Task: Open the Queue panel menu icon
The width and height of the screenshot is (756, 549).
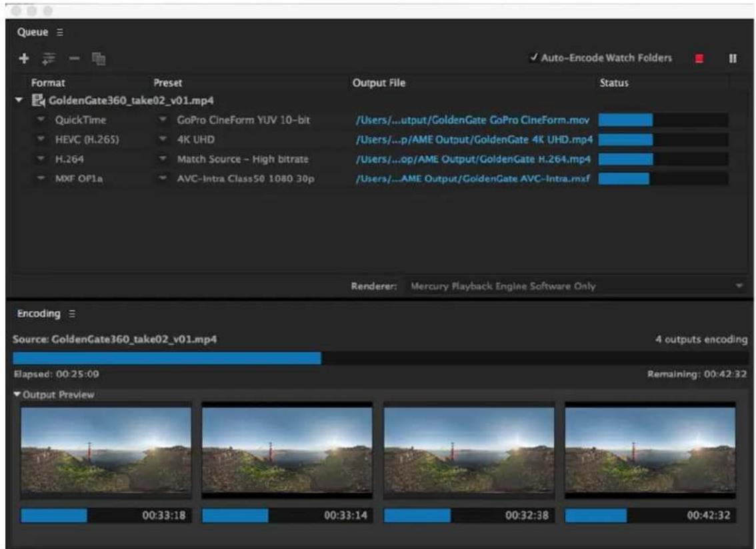Action: tap(60, 32)
